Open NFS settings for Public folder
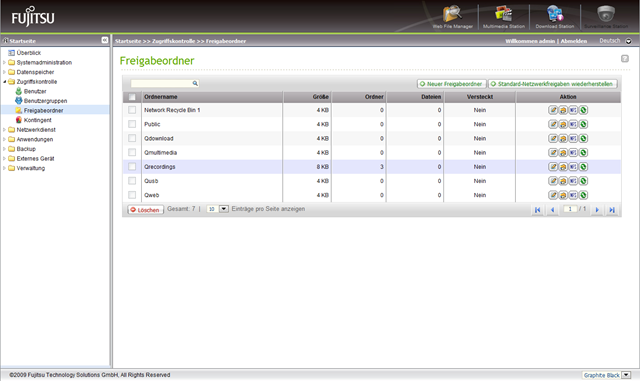This screenshot has height=381, width=640. click(573, 124)
